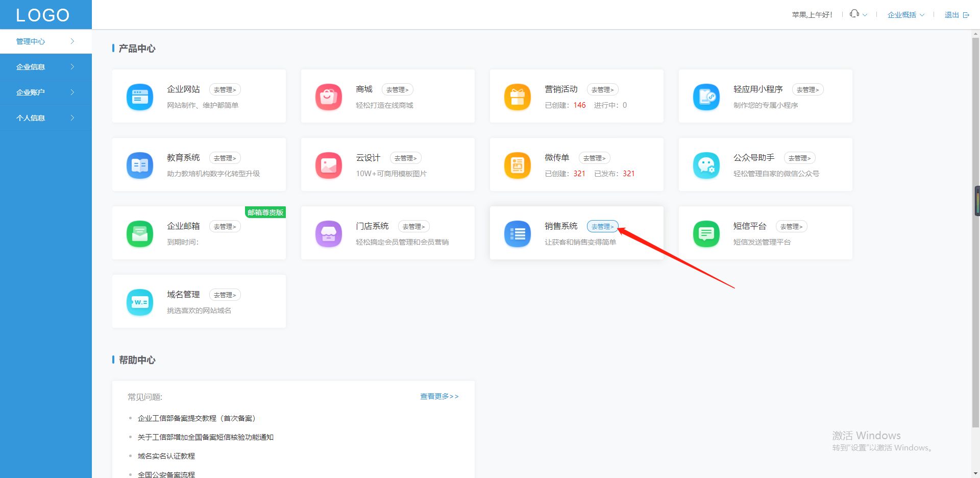This screenshot has height=478, width=980.
Task: Click the 邮箱尊贵版 green badge
Action: (x=265, y=212)
